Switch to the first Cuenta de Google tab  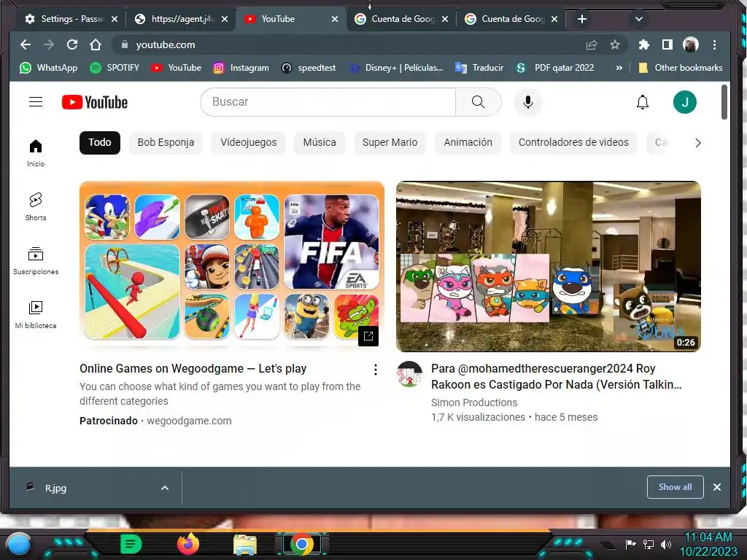click(402, 19)
